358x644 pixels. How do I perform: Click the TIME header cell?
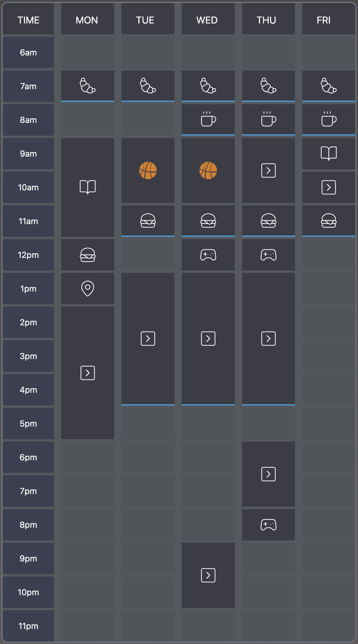(28, 20)
